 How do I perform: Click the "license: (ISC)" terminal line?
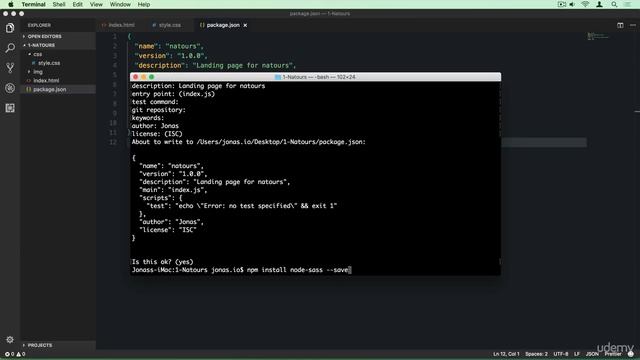pos(157,134)
